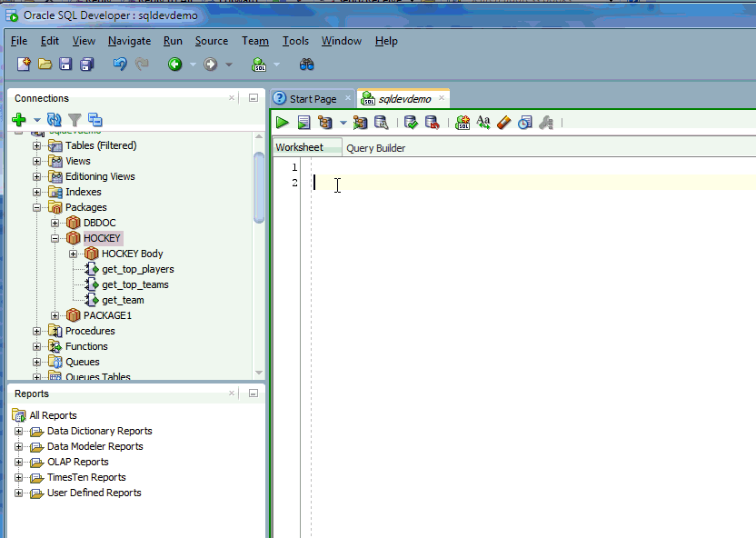Open the Back history dropdown arrow

point(193,65)
